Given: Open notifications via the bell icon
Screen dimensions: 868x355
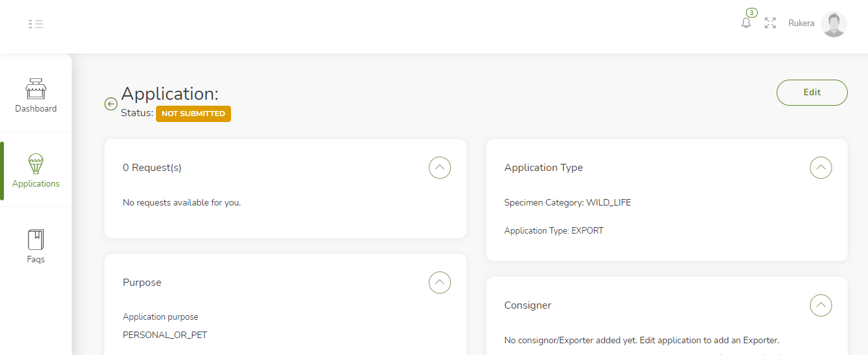Looking at the screenshot, I should (x=746, y=23).
